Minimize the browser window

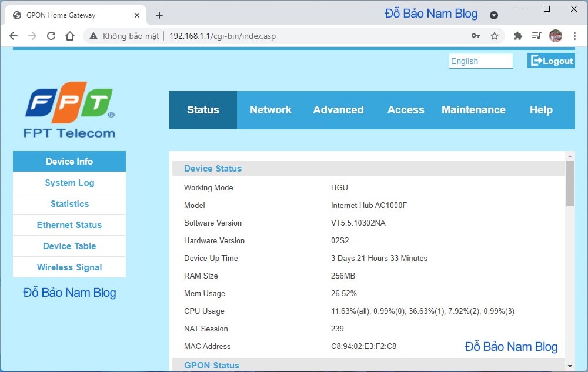pyautogui.click(x=520, y=9)
